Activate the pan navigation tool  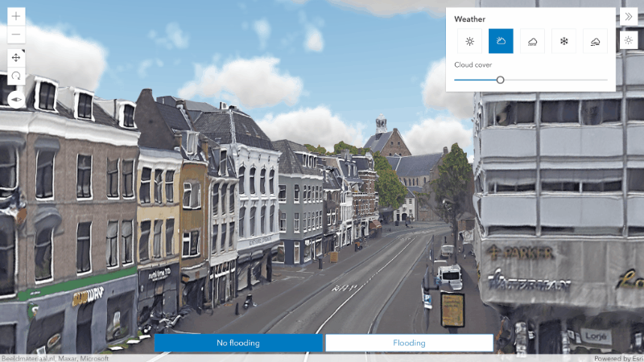point(16,58)
